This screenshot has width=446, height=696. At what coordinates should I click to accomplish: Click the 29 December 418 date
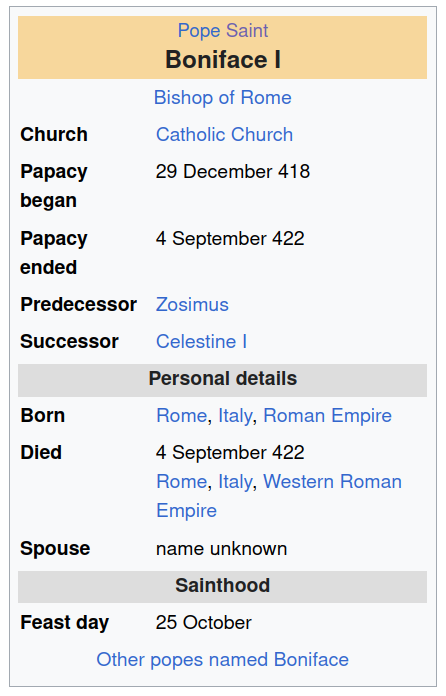[x=233, y=172]
